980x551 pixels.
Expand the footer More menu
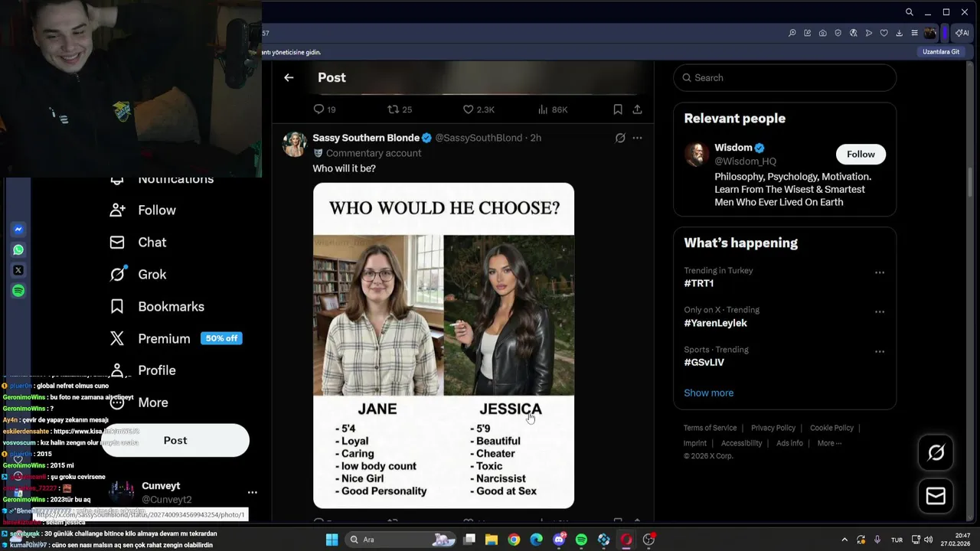[x=829, y=443]
